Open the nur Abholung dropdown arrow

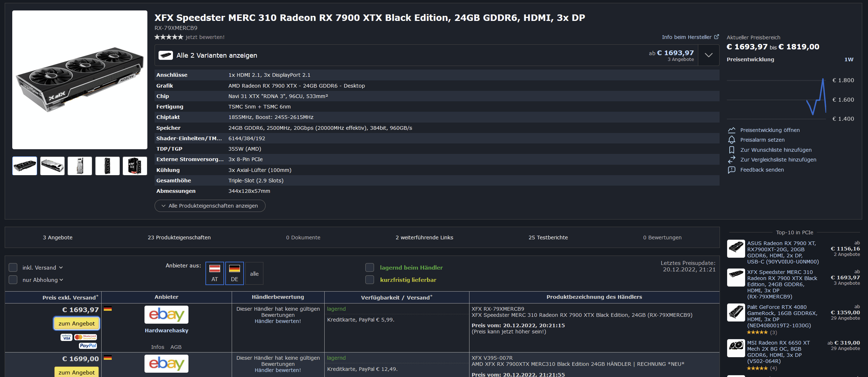pos(61,280)
